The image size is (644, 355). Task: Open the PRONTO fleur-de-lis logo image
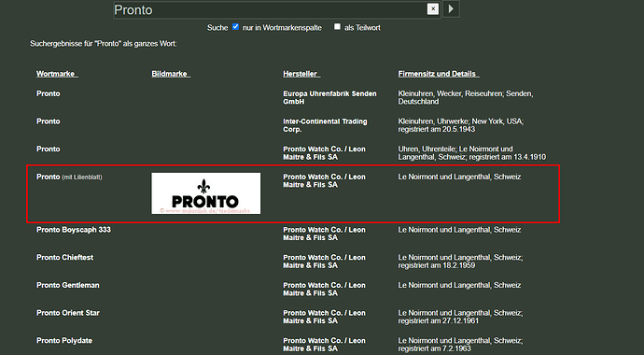pos(205,193)
